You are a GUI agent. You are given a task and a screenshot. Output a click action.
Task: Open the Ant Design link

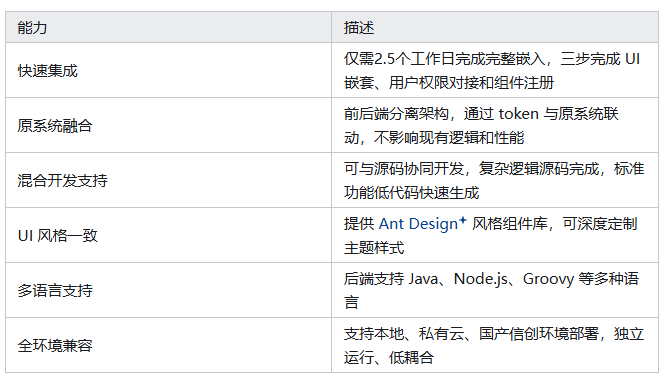(x=418, y=224)
